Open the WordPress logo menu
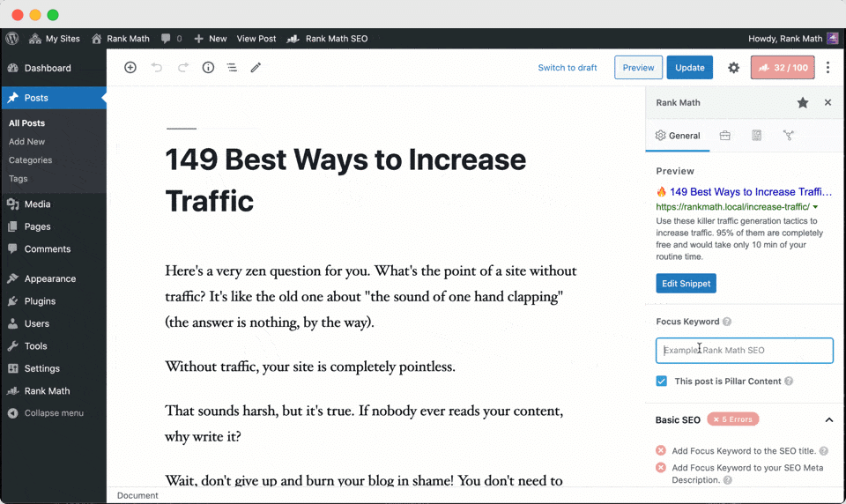 (11, 38)
